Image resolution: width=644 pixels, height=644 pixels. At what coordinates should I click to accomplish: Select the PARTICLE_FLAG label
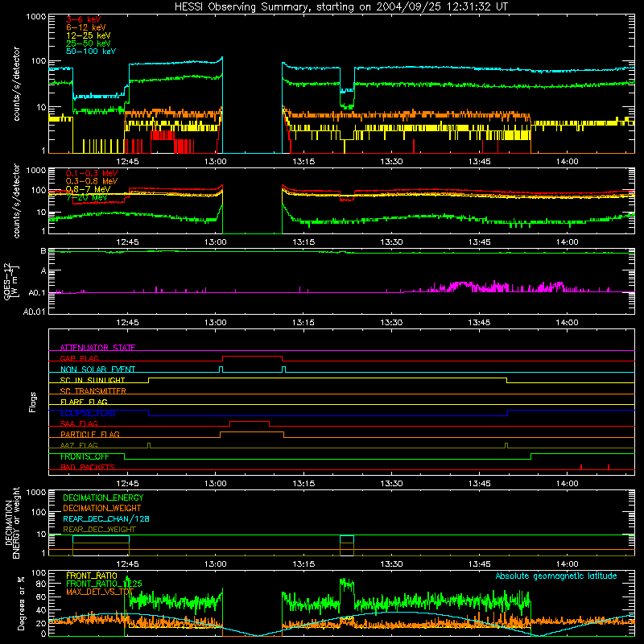coord(90,434)
